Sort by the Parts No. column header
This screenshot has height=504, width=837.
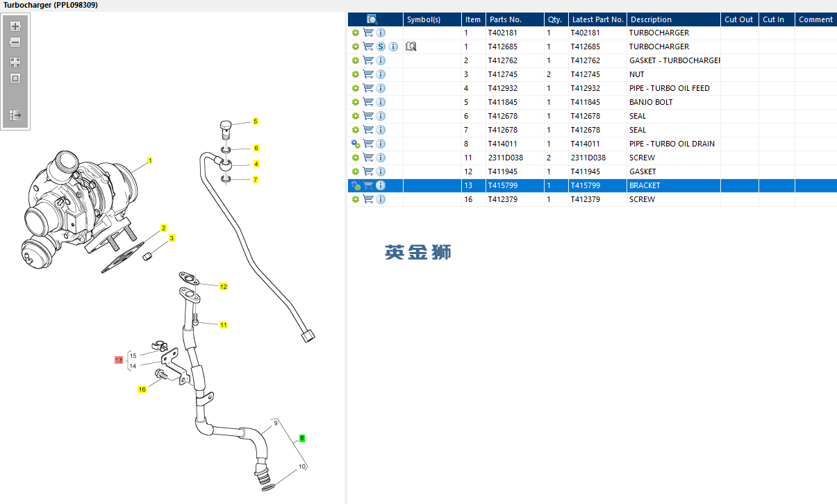point(515,19)
